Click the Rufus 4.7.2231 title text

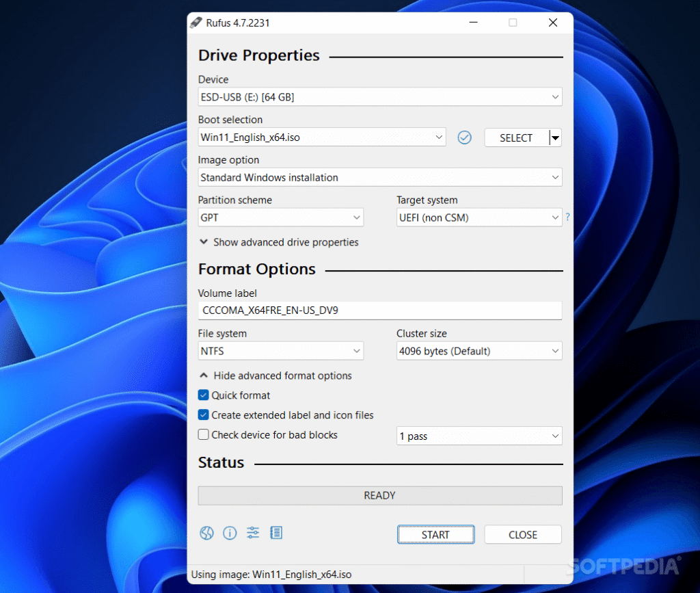click(x=238, y=23)
